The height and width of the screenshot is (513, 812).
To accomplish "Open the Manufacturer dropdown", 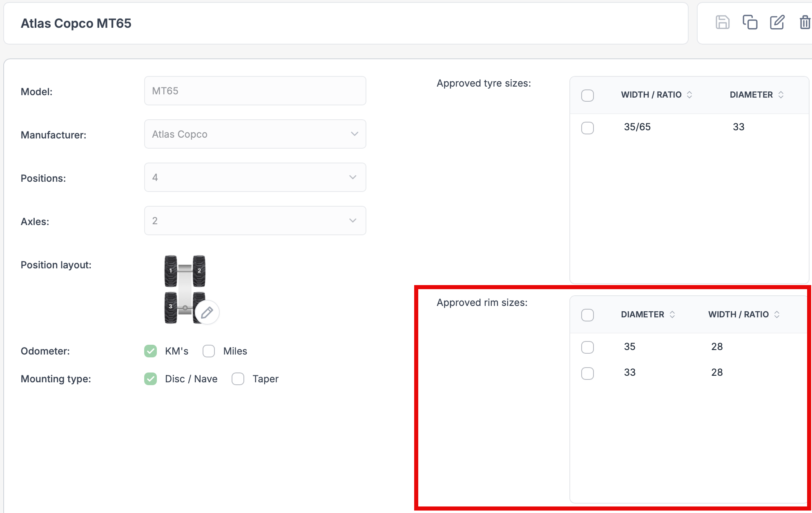I will [x=255, y=134].
